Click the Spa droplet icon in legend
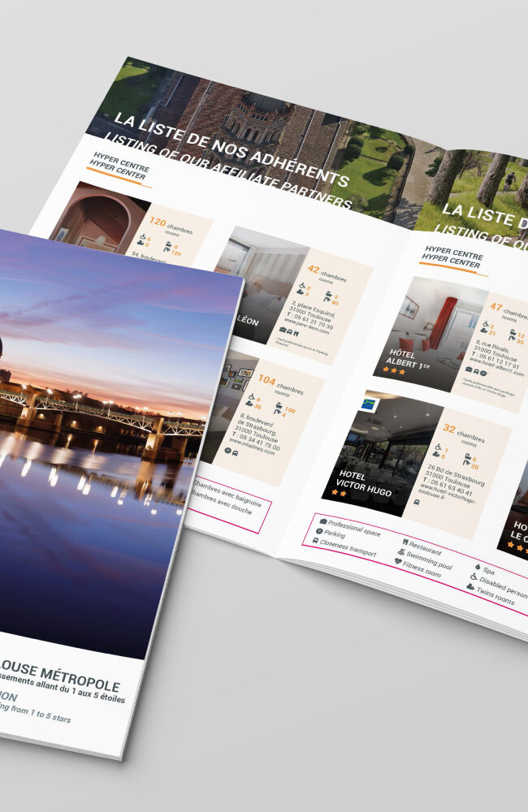 tap(476, 566)
